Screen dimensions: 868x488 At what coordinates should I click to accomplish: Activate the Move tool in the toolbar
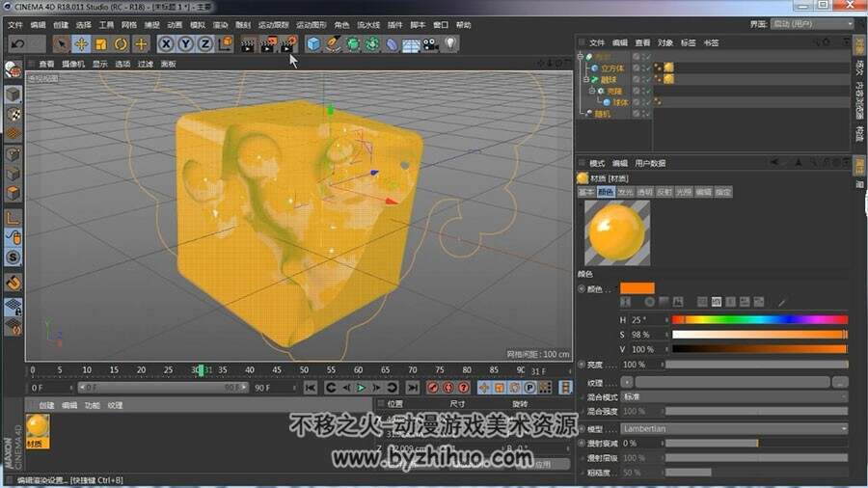[81, 43]
